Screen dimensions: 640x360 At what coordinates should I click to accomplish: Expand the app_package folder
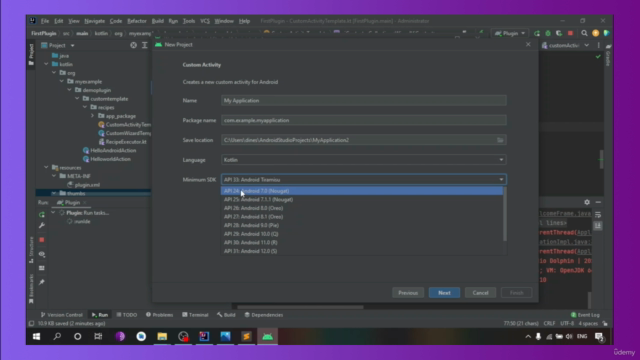(93, 116)
